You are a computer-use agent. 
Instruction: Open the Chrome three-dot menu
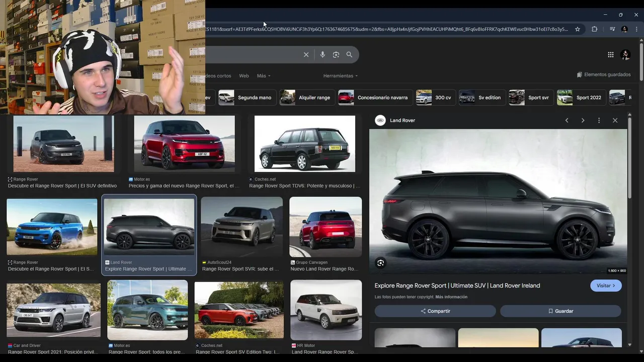point(636,29)
